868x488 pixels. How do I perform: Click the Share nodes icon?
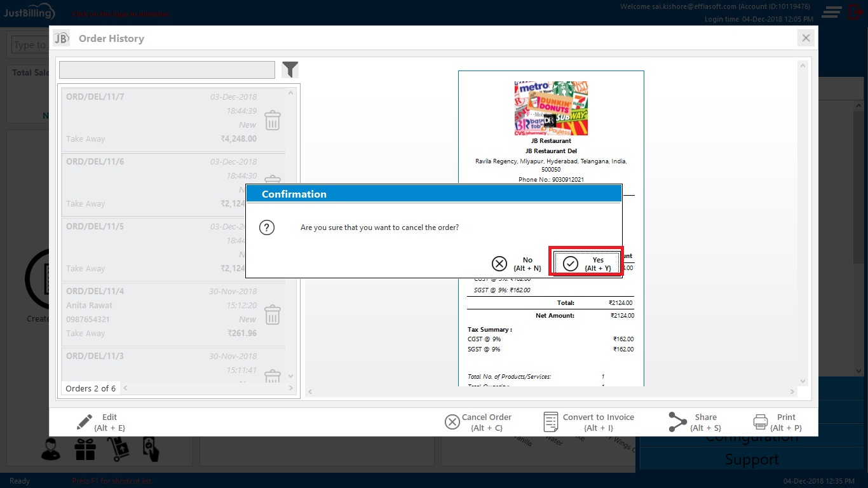tap(678, 422)
